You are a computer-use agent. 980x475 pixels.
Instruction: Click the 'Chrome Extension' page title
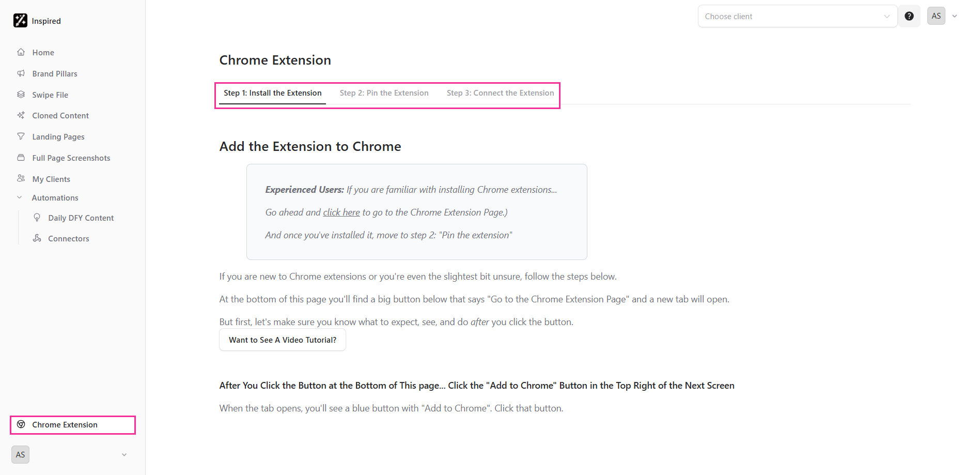point(275,60)
